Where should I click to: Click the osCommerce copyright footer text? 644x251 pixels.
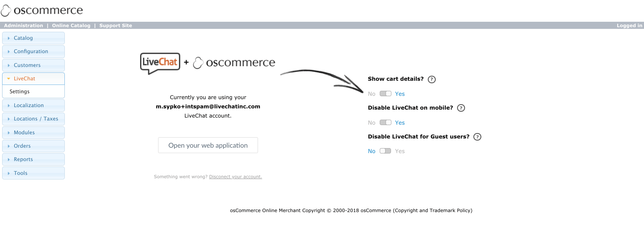point(351,210)
